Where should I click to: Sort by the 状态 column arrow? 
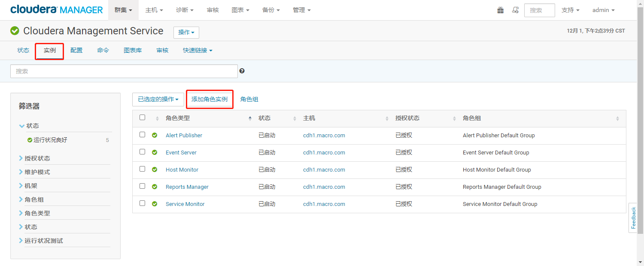coord(295,118)
